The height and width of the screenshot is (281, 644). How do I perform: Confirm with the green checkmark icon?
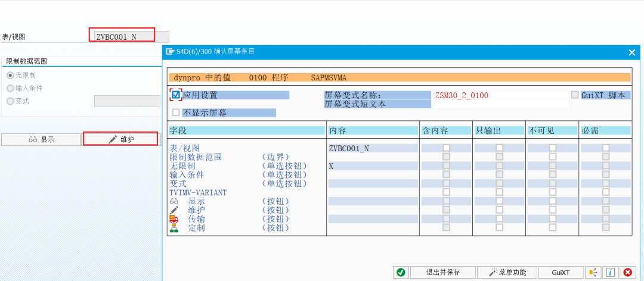pyautogui.click(x=401, y=273)
